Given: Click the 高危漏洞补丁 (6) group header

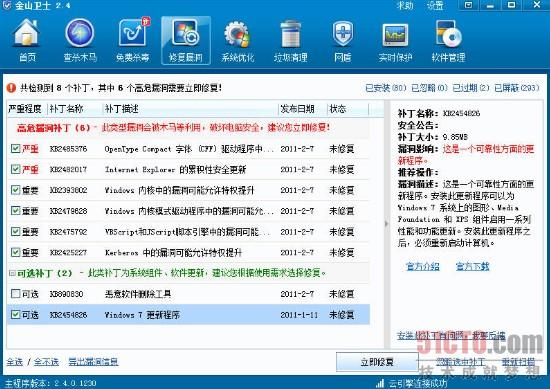Looking at the screenshot, I should [x=188, y=128].
